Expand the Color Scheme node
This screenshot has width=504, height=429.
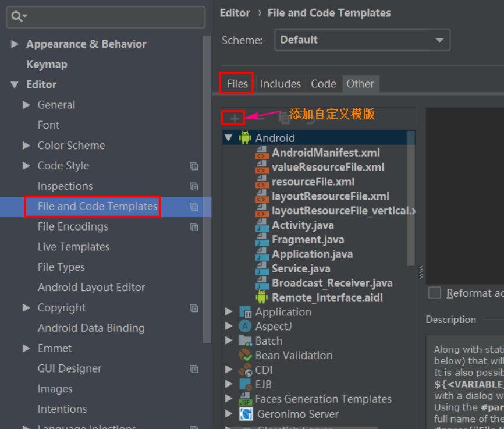[x=26, y=146]
